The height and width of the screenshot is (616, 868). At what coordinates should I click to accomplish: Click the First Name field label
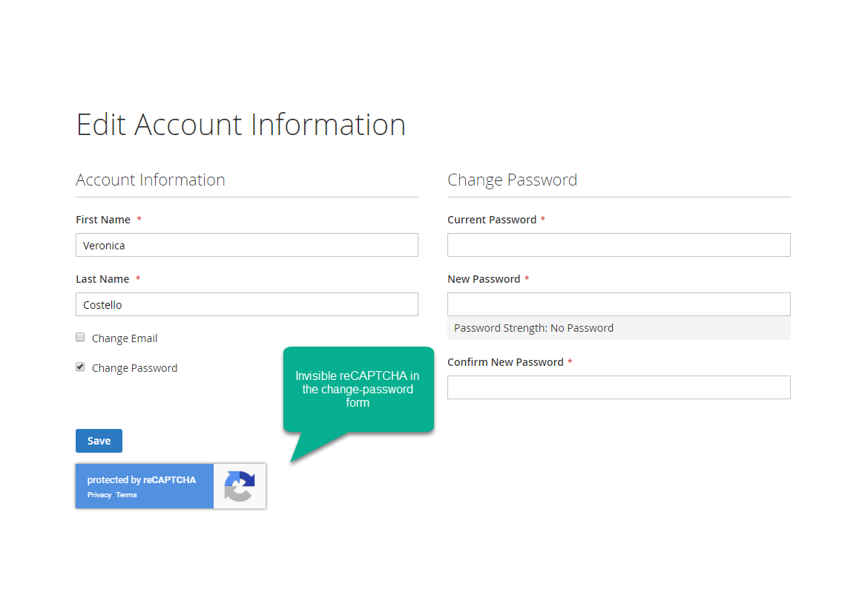point(103,220)
